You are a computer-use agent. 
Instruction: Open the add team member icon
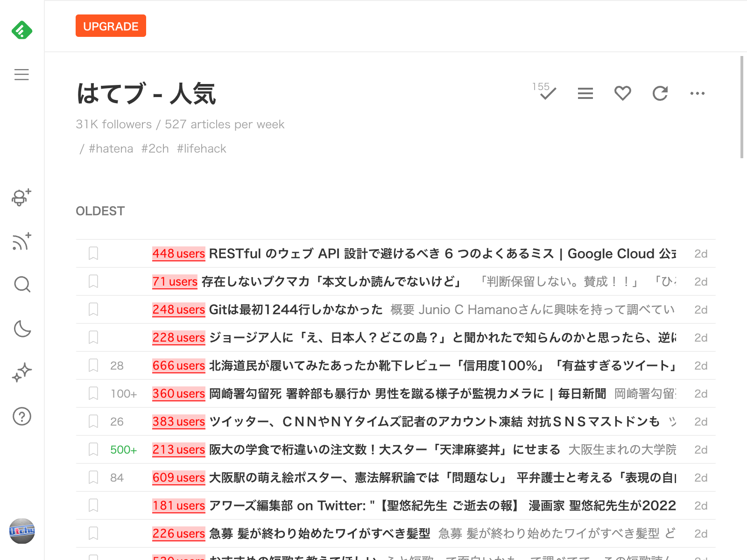[x=21, y=197]
